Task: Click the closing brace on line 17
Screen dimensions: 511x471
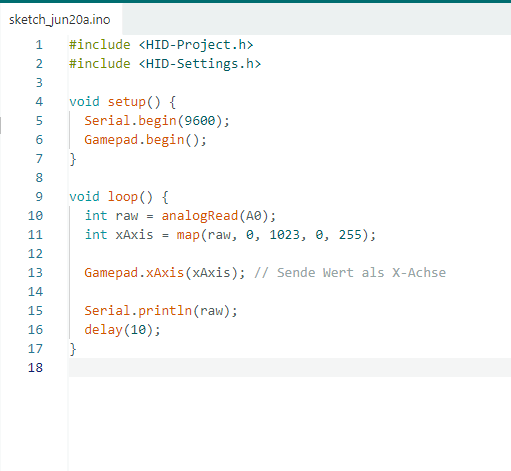Action: click(x=73, y=349)
